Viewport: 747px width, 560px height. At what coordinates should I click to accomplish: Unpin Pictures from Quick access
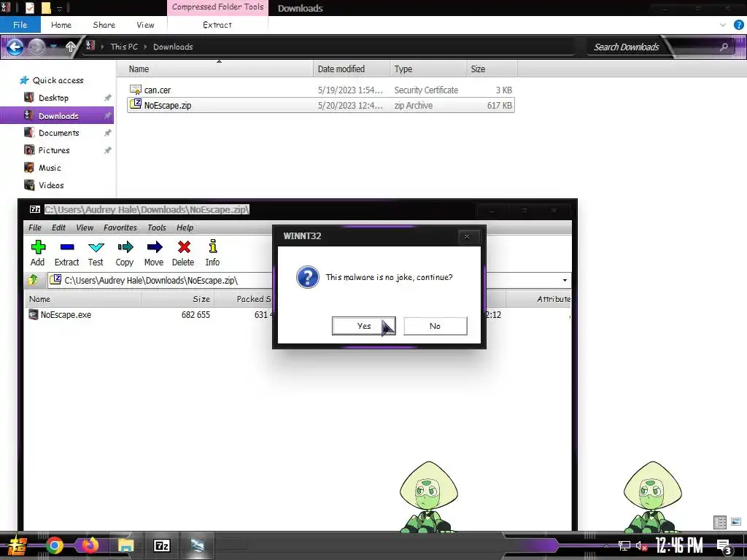(x=108, y=150)
